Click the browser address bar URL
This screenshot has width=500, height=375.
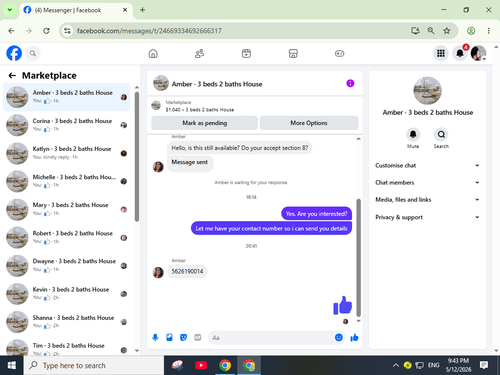pos(149,31)
